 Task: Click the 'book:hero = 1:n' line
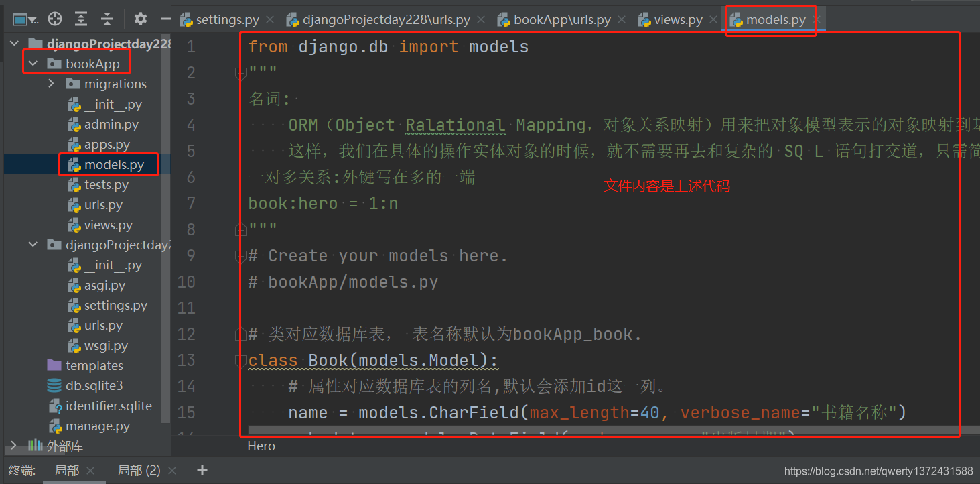(x=324, y=204)
